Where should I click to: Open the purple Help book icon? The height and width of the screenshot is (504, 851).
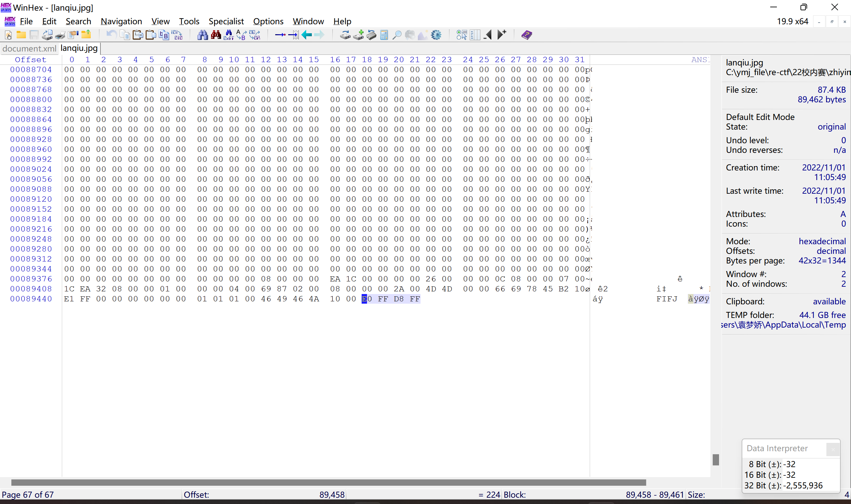click(x=527, y=35)
